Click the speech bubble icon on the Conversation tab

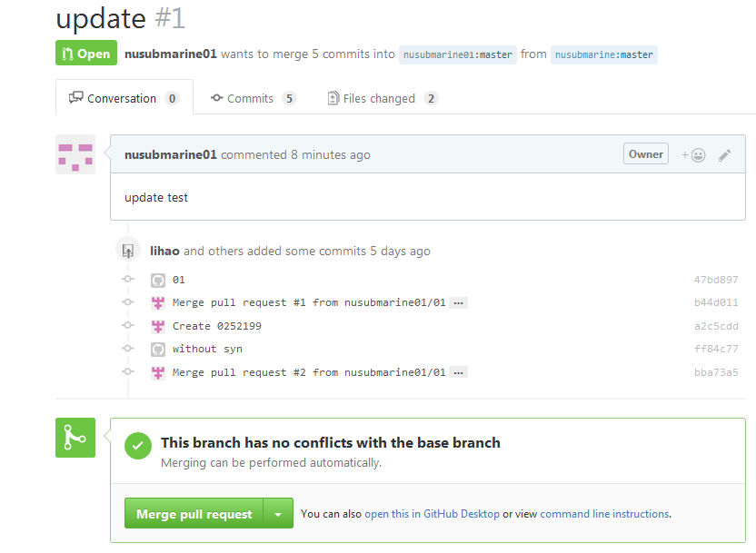75,97
